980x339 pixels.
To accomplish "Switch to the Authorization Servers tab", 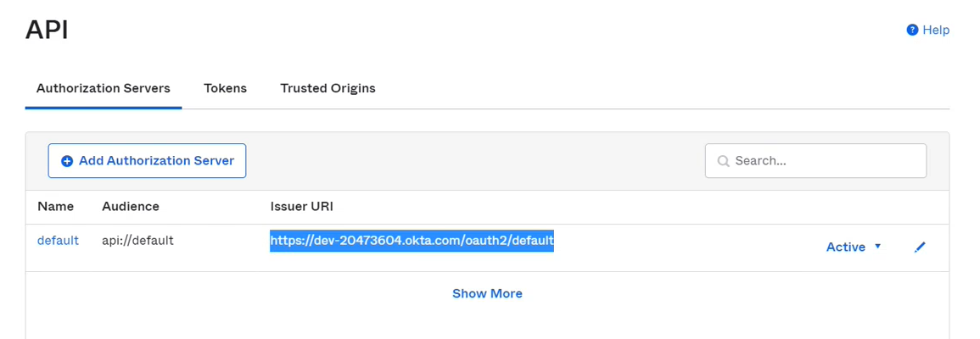I will (x=103, y=88).
